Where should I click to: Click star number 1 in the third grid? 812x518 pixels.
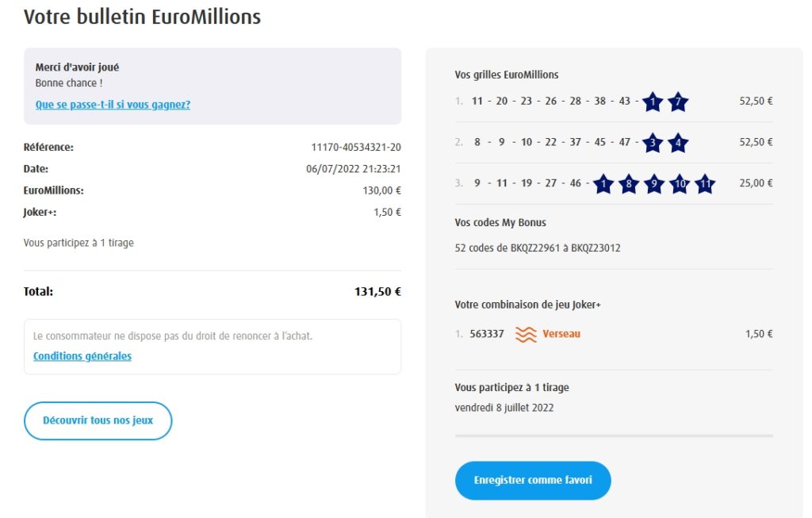[x=603, y=184]
